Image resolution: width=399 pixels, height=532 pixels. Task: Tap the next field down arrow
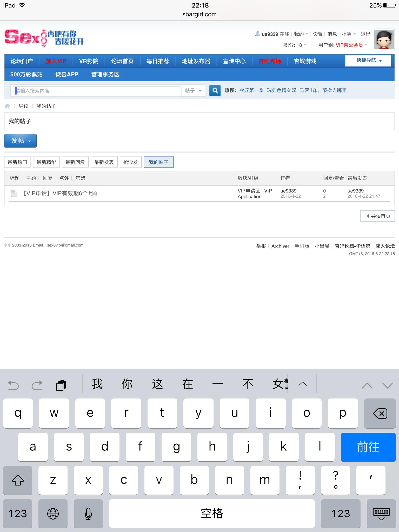(x=388, y=385)
